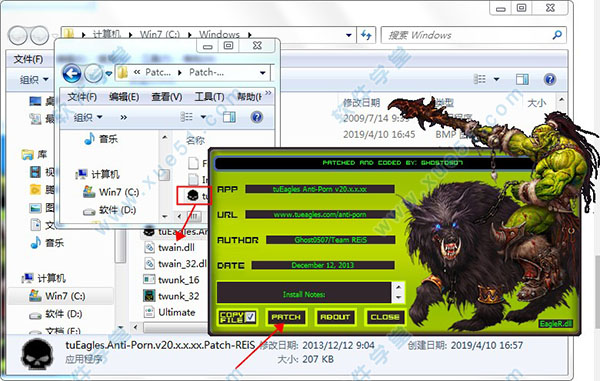Click the Install Notes scroll down arrow
The height and width of the screenshot is (381, 600).
tap(399, 297)
